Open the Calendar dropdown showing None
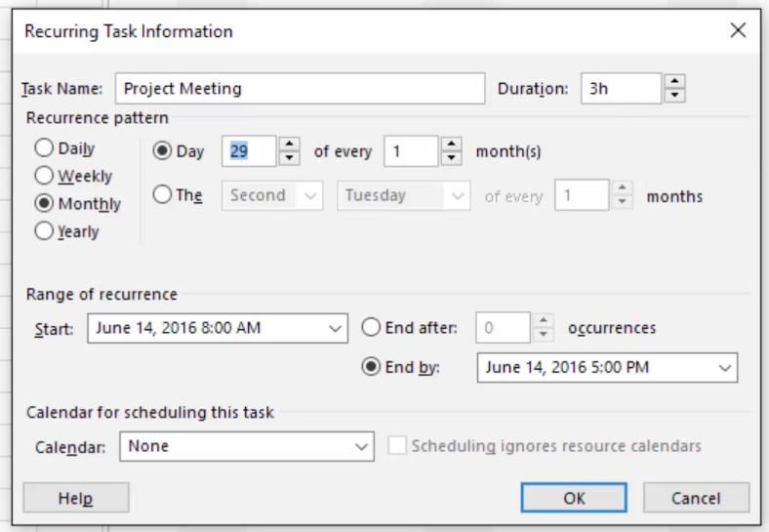This screenshot has width=769, height=532. coord(247,447)
